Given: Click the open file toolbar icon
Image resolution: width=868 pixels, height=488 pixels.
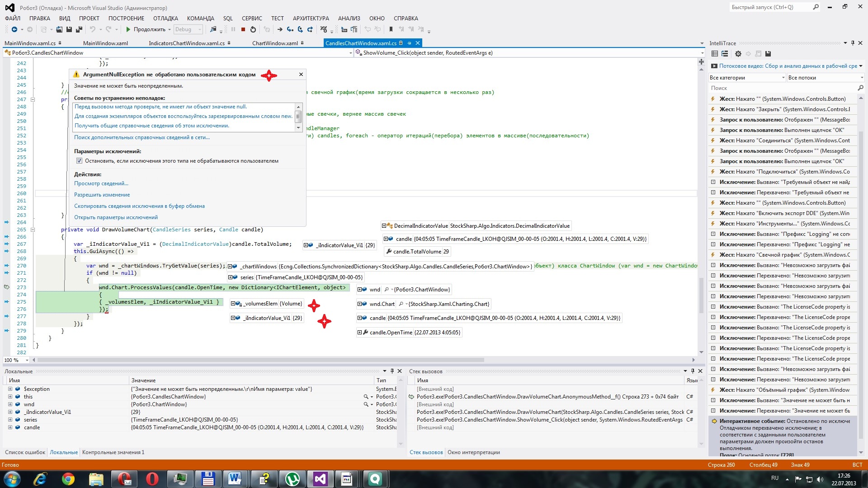Looking at the screenshot, I should pyautogui.click(x=59, y=29).
